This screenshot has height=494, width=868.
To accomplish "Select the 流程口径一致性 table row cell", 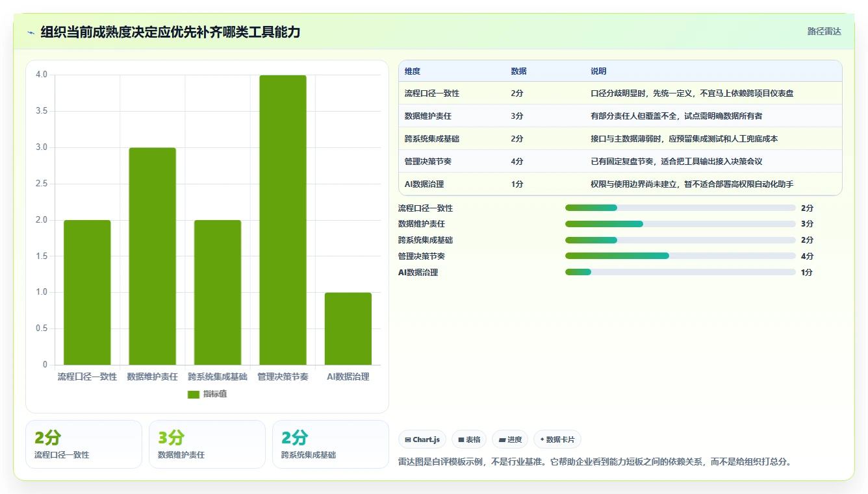I will pos(432,93).
